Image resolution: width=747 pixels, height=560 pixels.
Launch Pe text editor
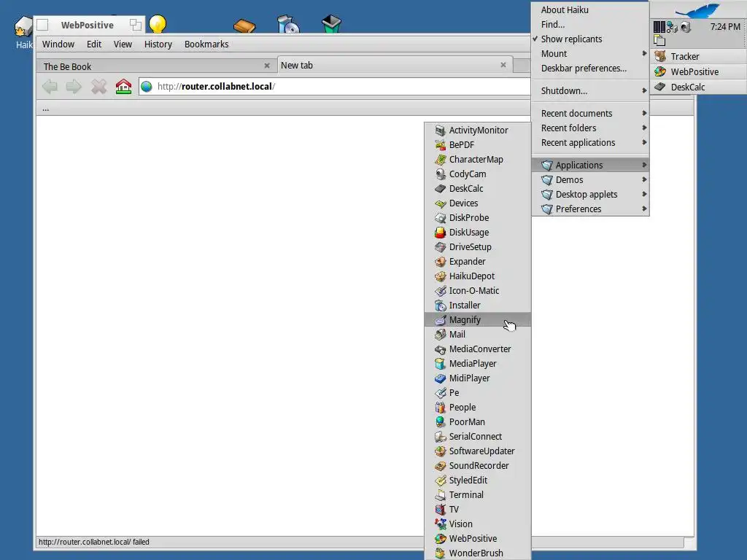tap(477, 393)
